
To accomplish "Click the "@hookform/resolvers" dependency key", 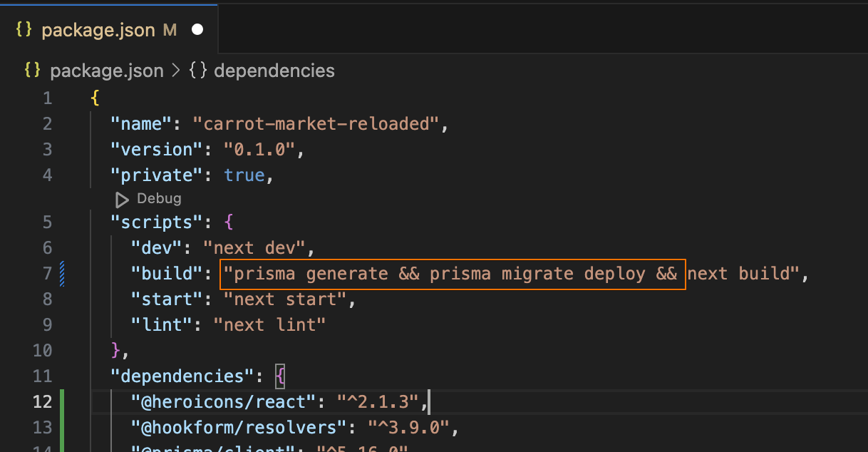I will (x=239, y=428).
